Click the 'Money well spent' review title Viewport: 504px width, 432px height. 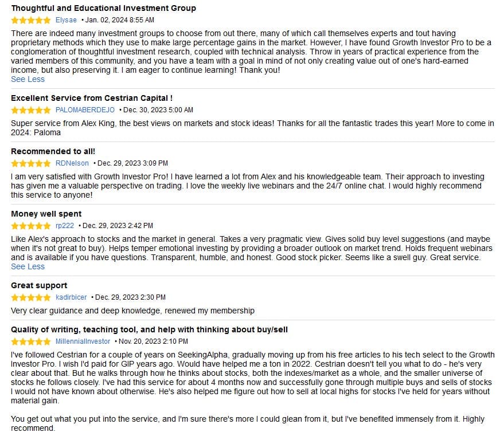coord(46,214)
